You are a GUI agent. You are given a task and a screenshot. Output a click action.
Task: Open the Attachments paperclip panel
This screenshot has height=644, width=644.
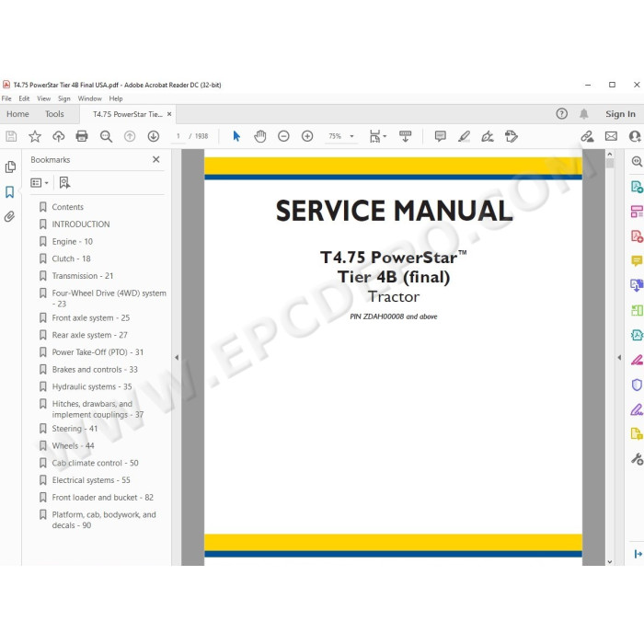tap(10, 216)
